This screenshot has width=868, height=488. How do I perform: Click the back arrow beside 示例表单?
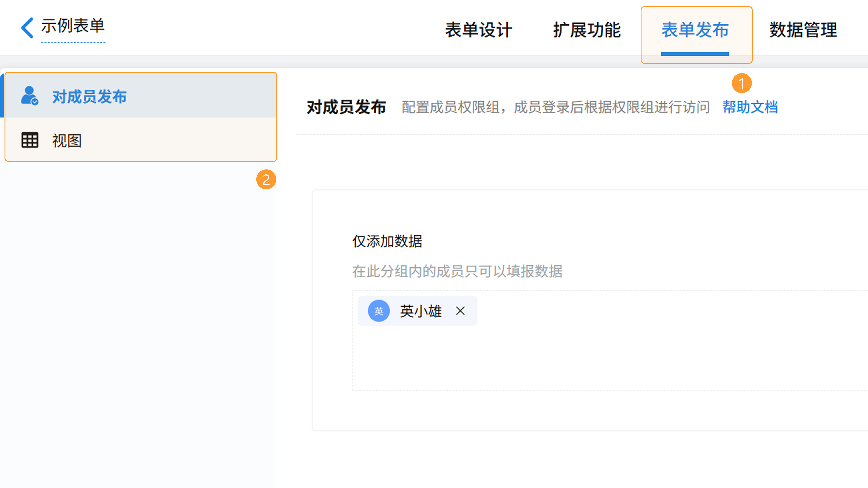tap(27, 28)
